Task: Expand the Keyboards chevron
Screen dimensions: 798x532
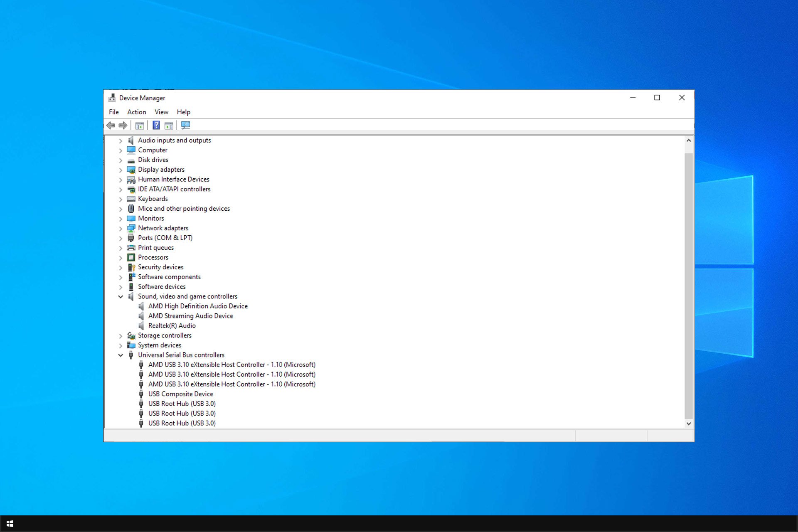Action: point(121,199)
